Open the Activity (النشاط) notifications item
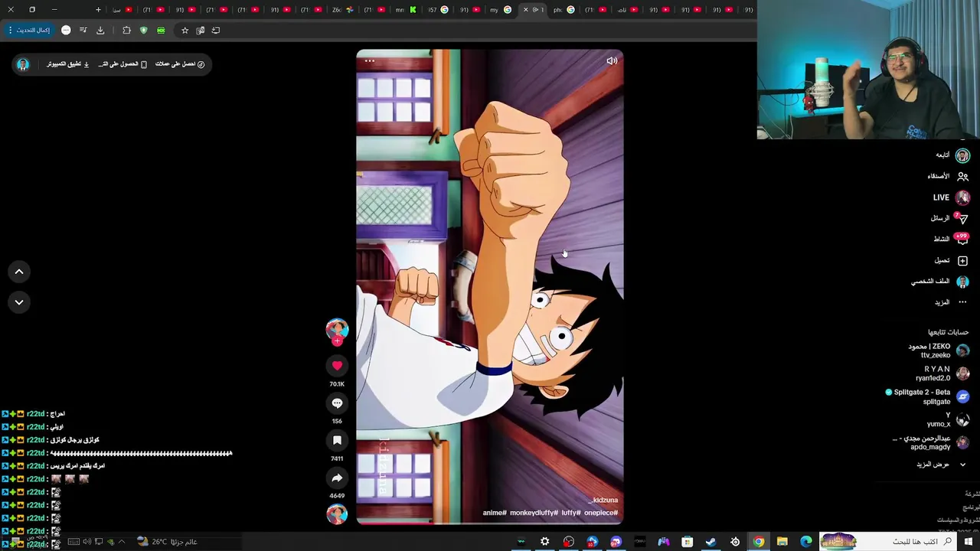980x551 pixels. tap(950, 239)
